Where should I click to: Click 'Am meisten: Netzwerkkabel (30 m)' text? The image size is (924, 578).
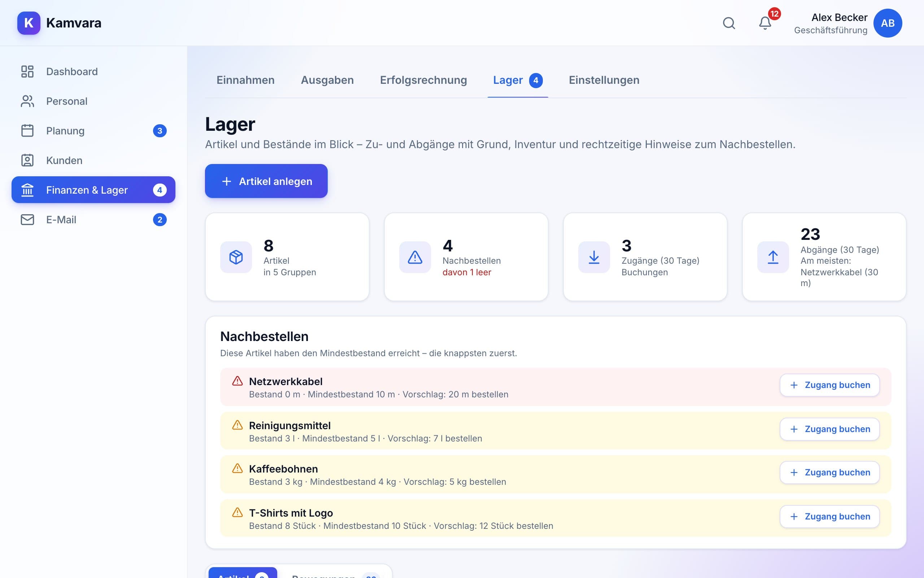839,272
